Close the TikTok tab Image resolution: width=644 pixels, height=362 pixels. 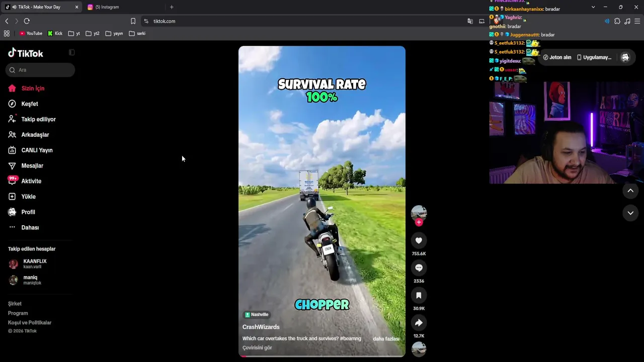(x=76, y=7)
